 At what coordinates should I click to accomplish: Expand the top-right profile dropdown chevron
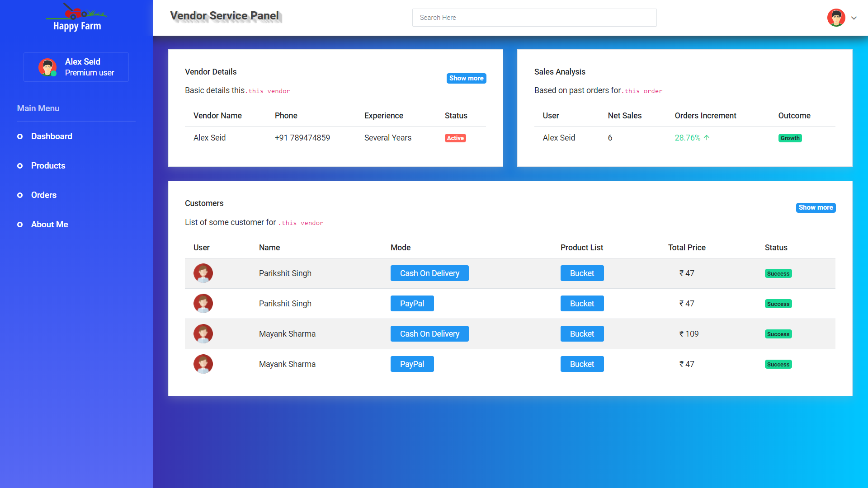(854, 18)
